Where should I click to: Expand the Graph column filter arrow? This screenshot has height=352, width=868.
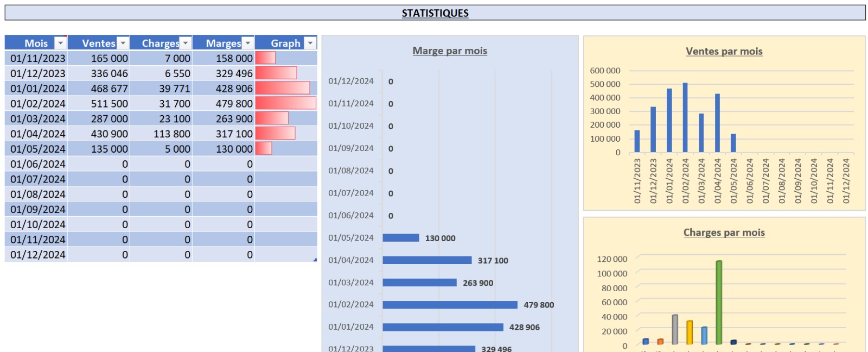point(310,43)
